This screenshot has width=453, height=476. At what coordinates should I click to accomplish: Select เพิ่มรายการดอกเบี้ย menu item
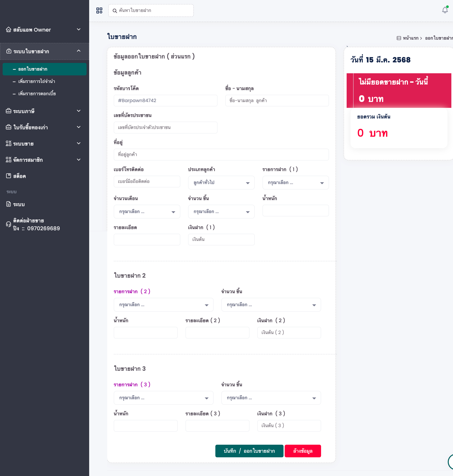pos(37,94)
